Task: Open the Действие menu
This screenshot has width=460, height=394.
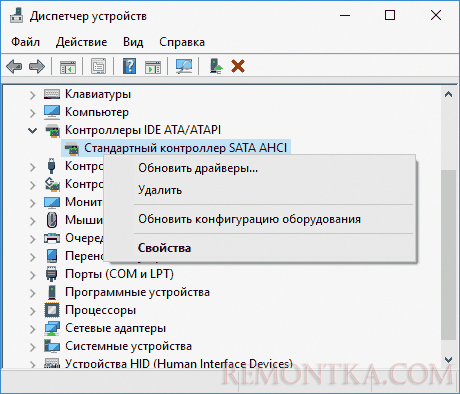Action: coord(81,42)
